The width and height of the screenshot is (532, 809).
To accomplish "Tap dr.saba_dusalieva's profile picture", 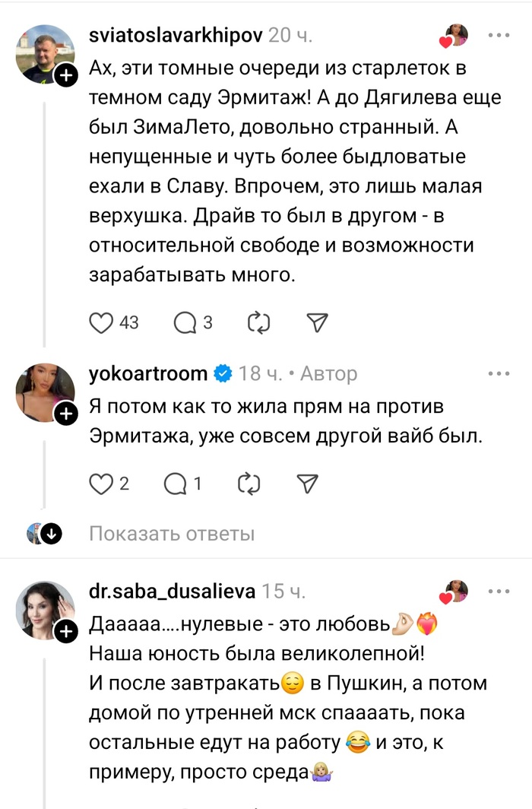I will click(44, 610).
